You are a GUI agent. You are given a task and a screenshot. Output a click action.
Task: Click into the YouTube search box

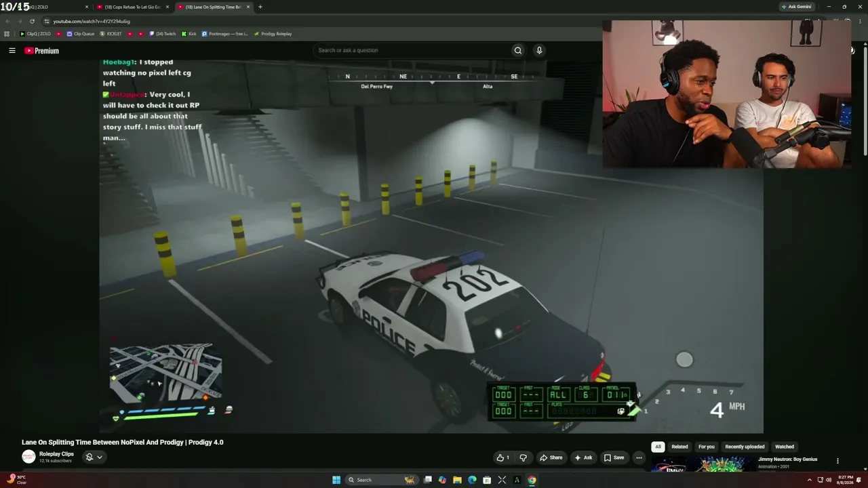click(414, 50)
